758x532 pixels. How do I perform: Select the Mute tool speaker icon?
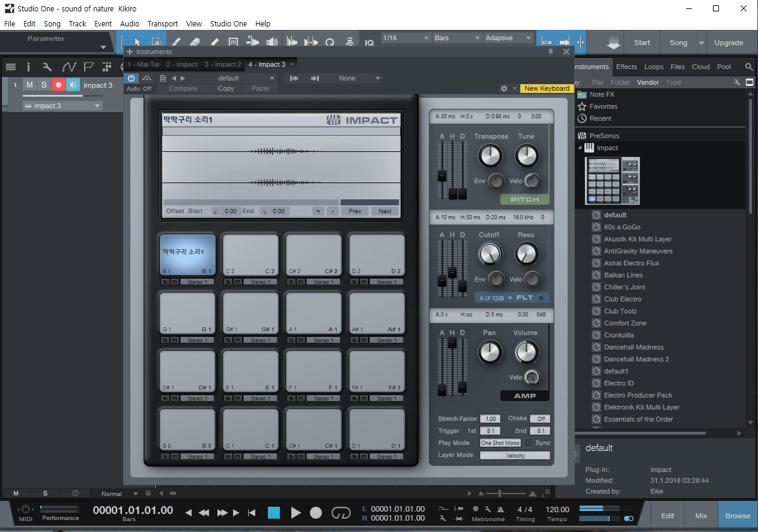point(271,43)
